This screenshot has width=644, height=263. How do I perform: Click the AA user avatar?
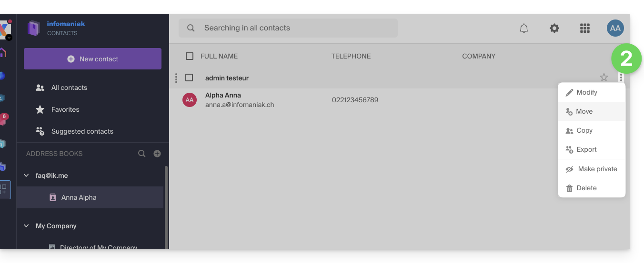(615, 28)
